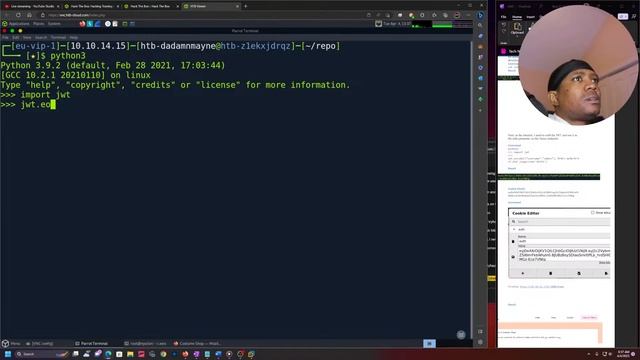
Task: Open the Parrot bottom panel Menu button
Action: click(x=11, y=344)
